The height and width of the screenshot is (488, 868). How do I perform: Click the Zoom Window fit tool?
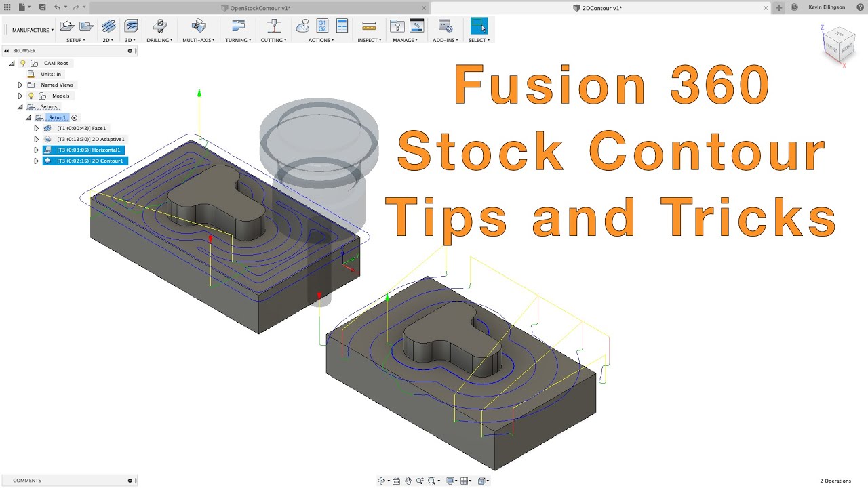pyautogui.click(x=431, y=481)
